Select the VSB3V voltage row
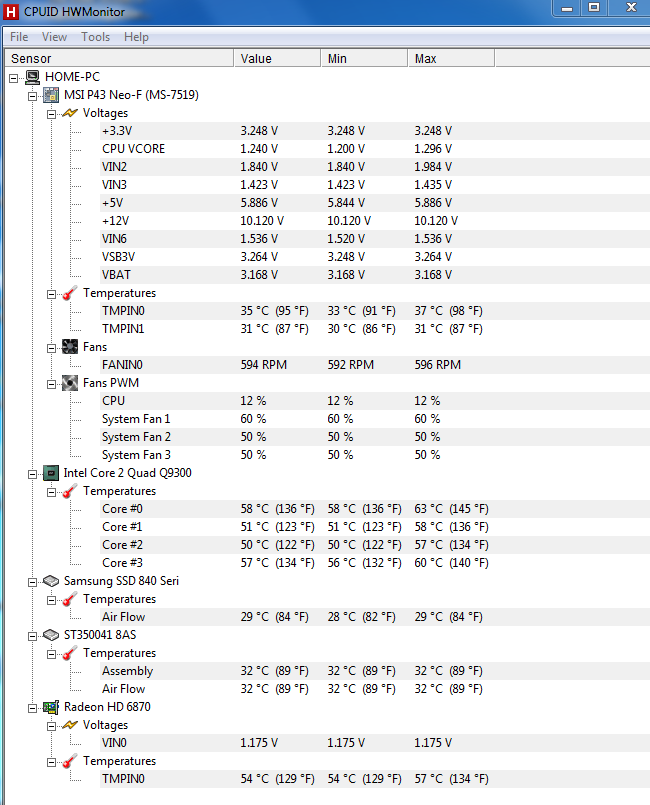 [x=375, y=257]
